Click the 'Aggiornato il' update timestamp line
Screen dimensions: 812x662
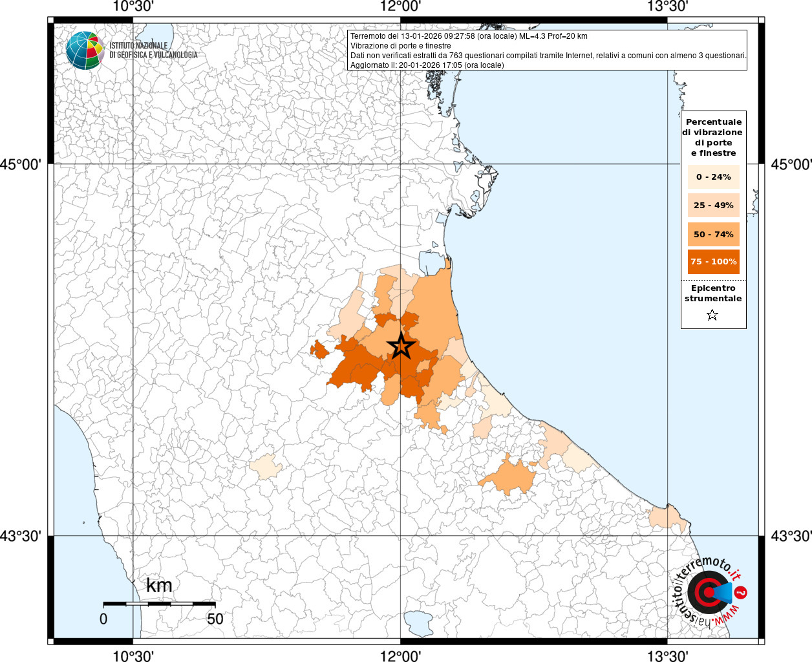point(427,65)
